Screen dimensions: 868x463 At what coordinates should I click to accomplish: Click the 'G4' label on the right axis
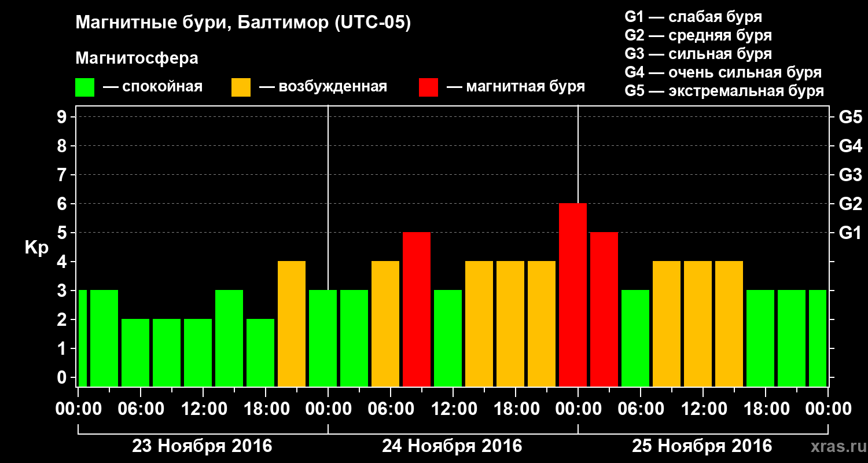coord(850,146)
